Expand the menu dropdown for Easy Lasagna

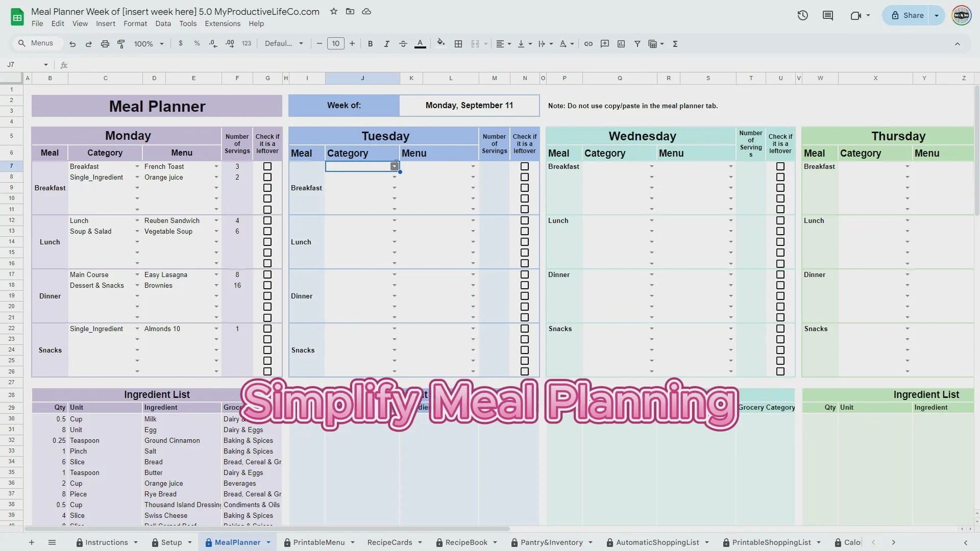click(216, 274)
